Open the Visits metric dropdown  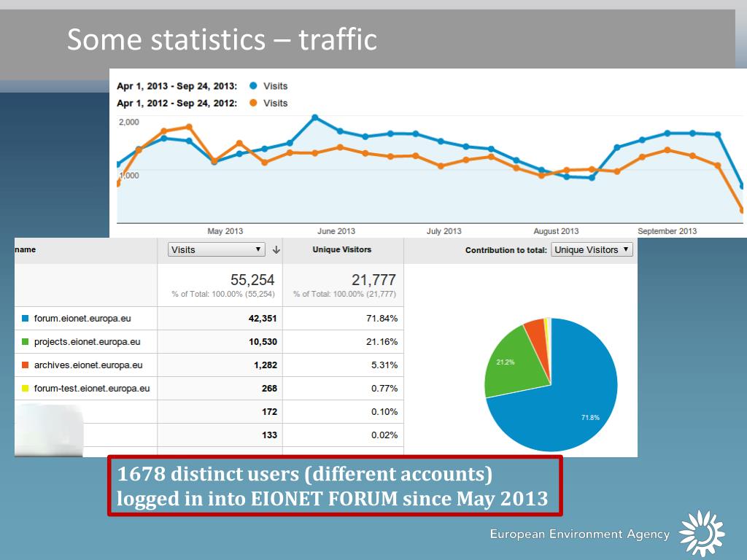pyautogui.click(x=216, y=249)
